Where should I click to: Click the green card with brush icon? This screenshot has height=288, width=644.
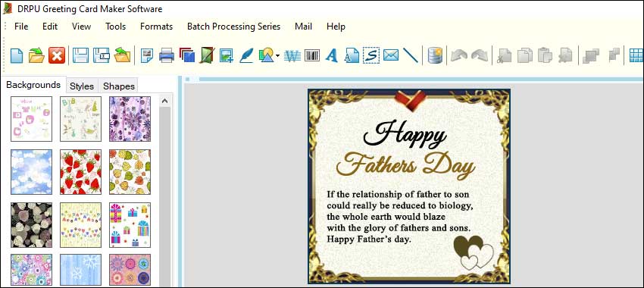(207, 55)
